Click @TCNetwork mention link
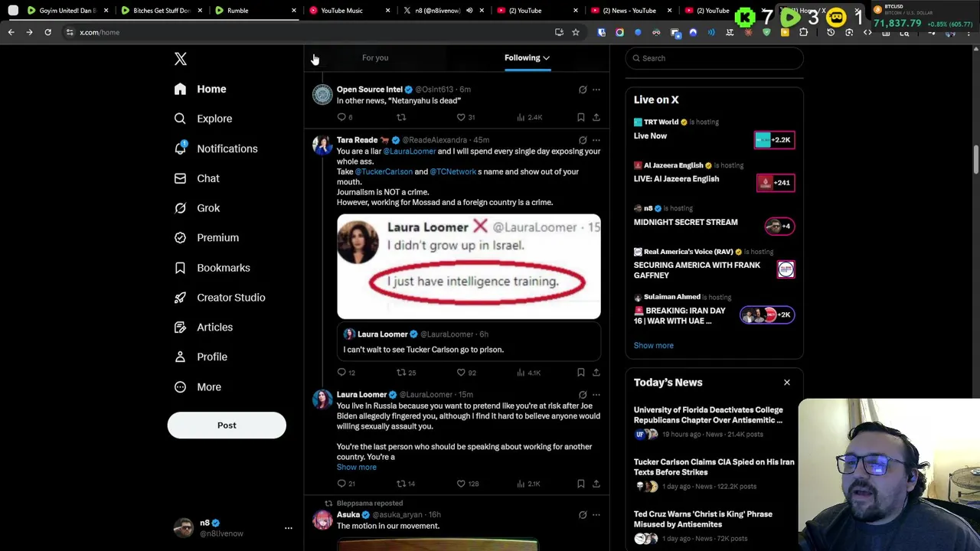 (452, 172)
